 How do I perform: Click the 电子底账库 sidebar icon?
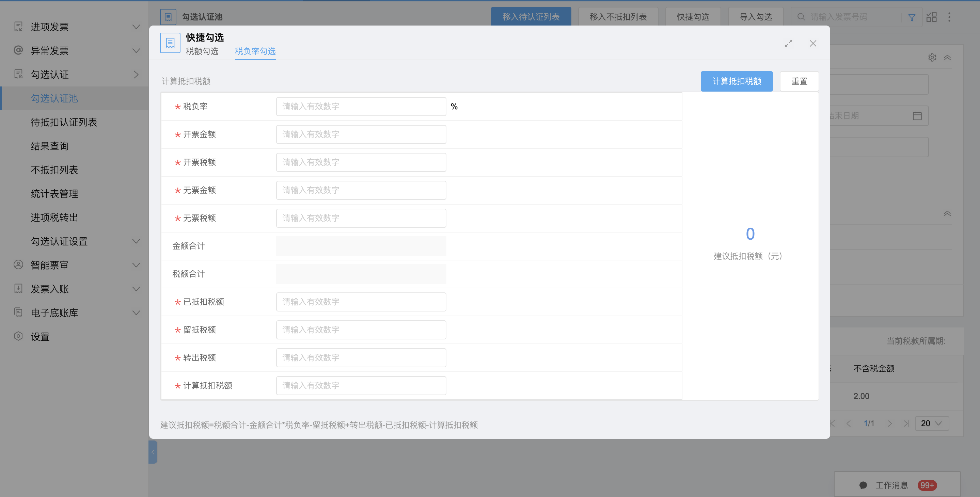(18, 312)
